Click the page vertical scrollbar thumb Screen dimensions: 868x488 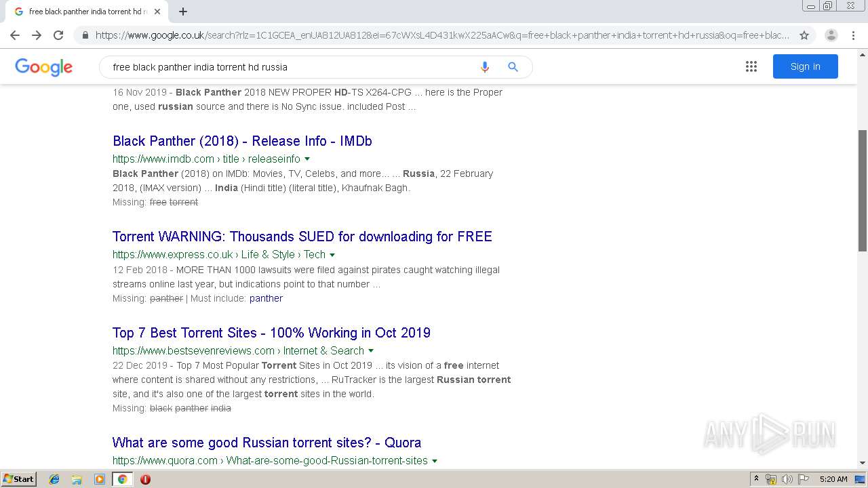[x=863, y=190]
